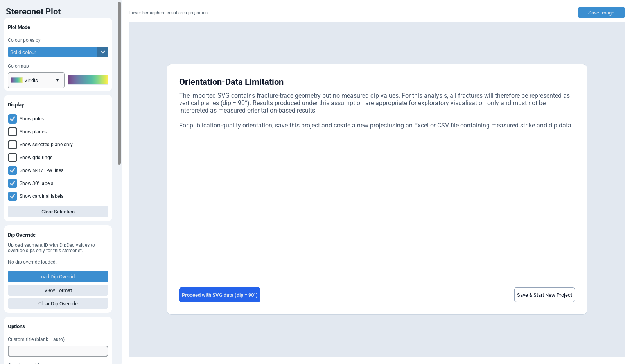Click the sidebar vertical scrollbar
Screen dimensions: 632x364
pyautogui.click(x=119, y=83)
